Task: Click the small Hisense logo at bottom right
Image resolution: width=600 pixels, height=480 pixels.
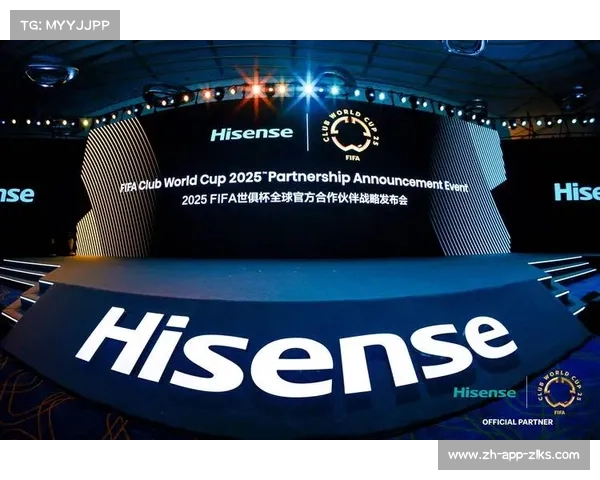Action: pos(484,392)
